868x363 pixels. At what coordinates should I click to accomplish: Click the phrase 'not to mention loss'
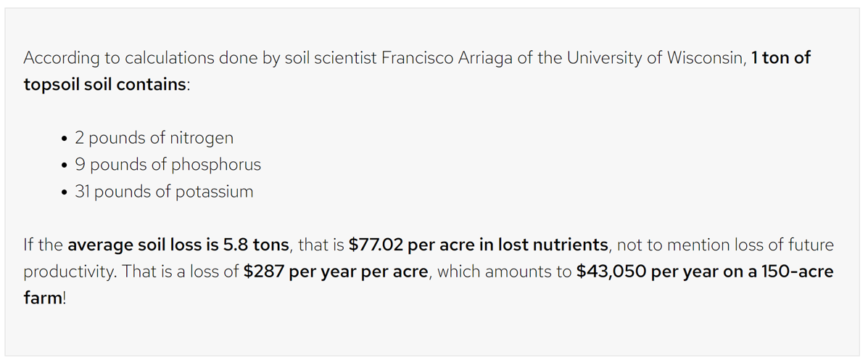coord(689,245)
